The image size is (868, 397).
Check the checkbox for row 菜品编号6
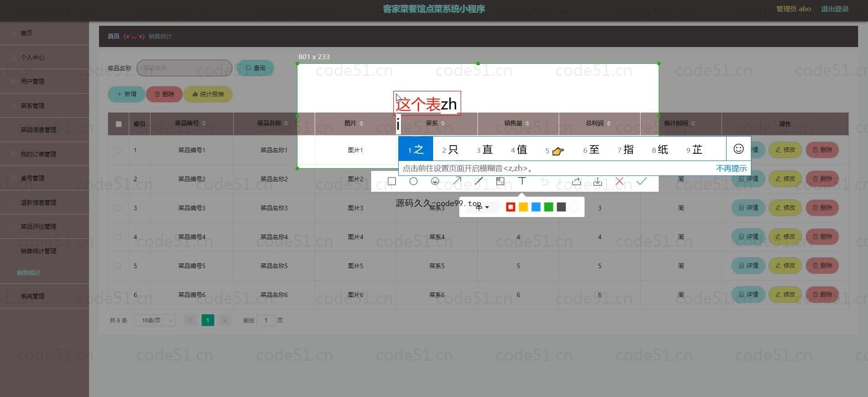click(x=118, y=295)
